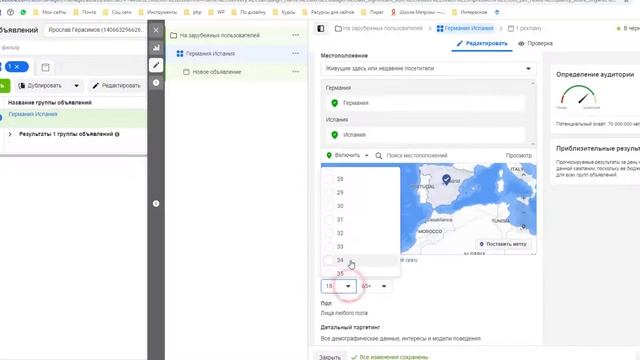The width and height of the screenshot is (640, 360).
Task: Open more options for Новое объявление
Action: coord(296,71)
